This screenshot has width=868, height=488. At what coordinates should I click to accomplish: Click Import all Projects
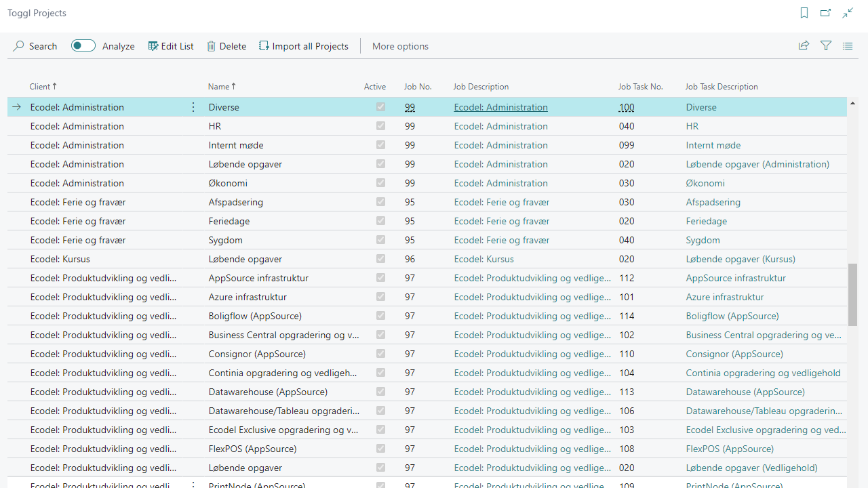pos(304,46)
